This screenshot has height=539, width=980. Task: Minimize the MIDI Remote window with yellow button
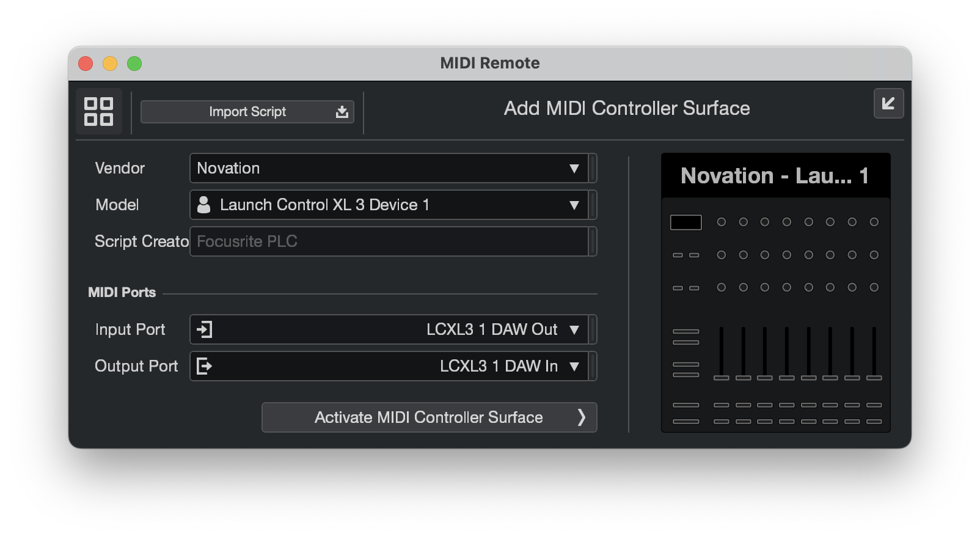[x=110, y=64]
